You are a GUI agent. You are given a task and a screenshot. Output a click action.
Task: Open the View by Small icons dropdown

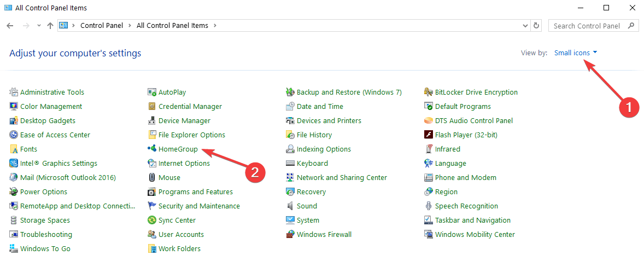[576, 53]
